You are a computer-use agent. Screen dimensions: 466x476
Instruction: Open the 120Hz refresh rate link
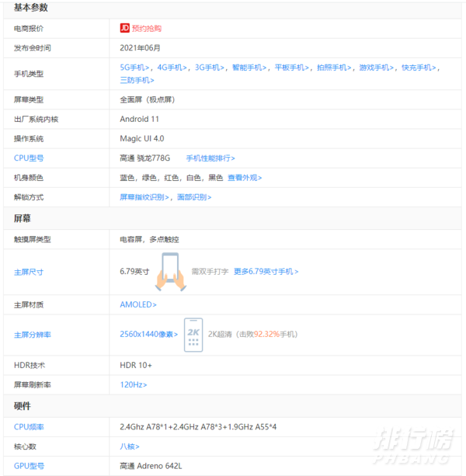pos(134,384)
